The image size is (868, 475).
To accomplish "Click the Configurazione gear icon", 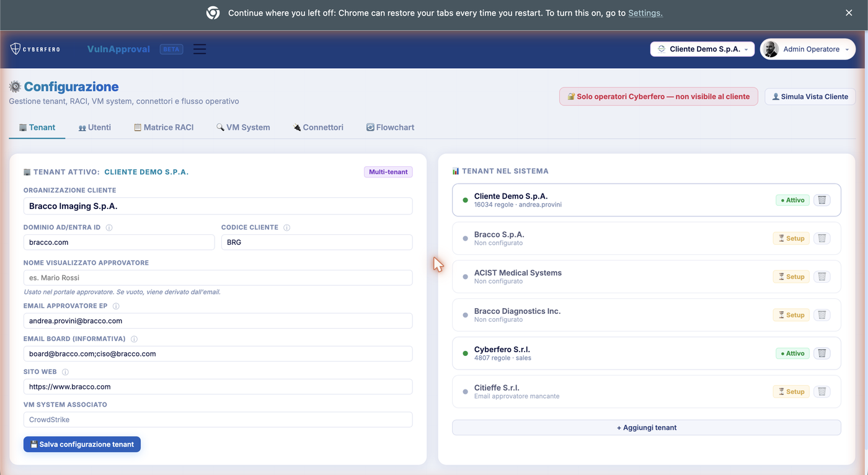I will click(x=15, y=87).
